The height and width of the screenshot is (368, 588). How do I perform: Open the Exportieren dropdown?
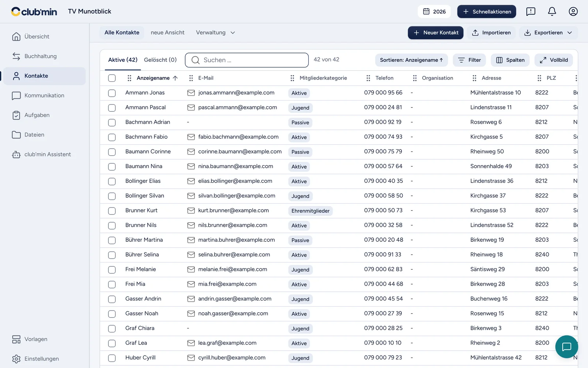[x=548, y=33]
